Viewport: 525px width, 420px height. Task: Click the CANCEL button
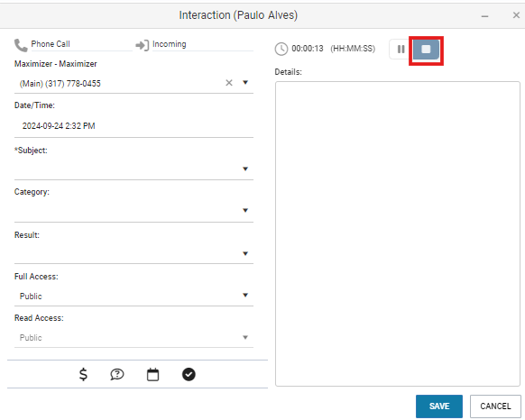[495, 406]
